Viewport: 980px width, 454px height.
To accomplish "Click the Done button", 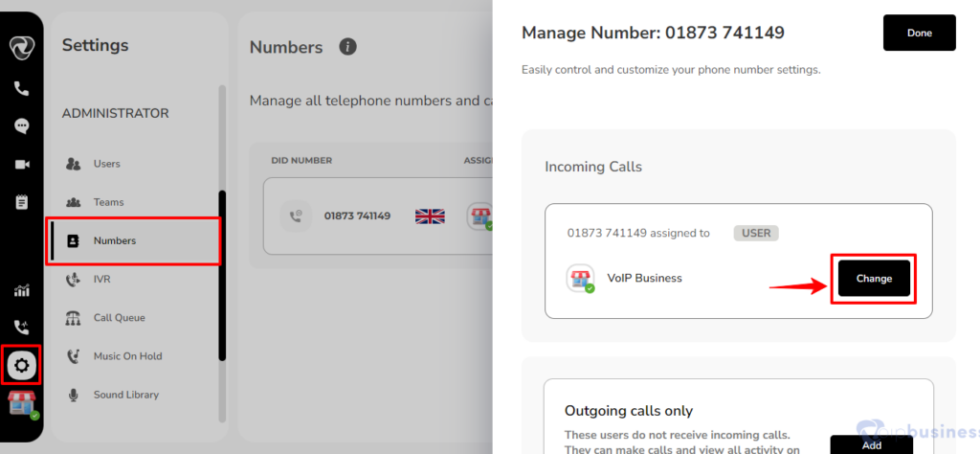I will pos(920,33).
